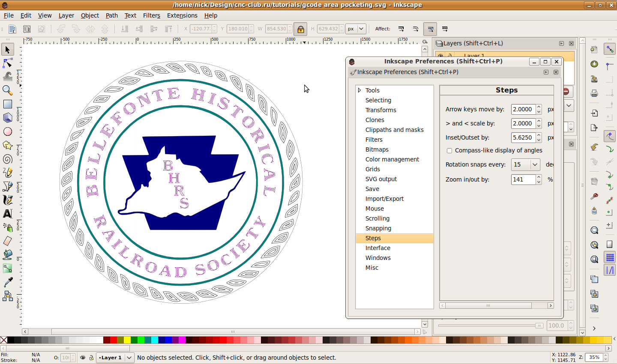Select the Text tool
Viewport: 617px width, 364px height.
click(8, 214)
